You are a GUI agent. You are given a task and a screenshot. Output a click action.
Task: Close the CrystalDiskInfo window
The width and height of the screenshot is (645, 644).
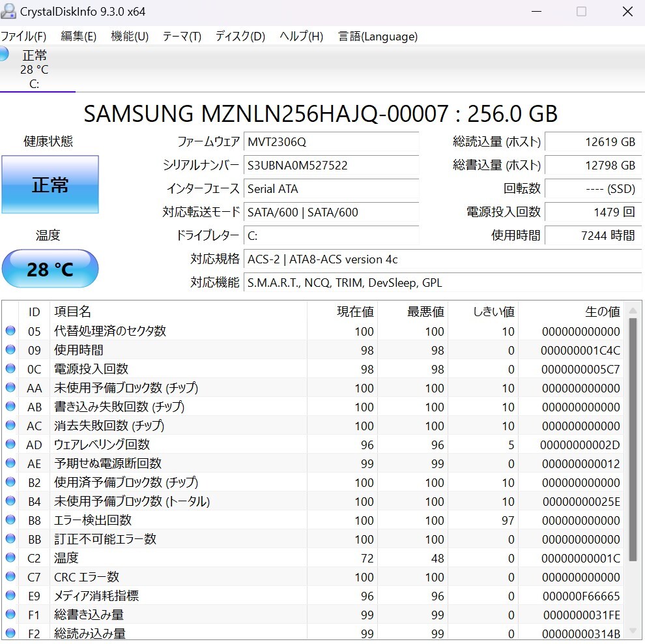click(627, 12)
